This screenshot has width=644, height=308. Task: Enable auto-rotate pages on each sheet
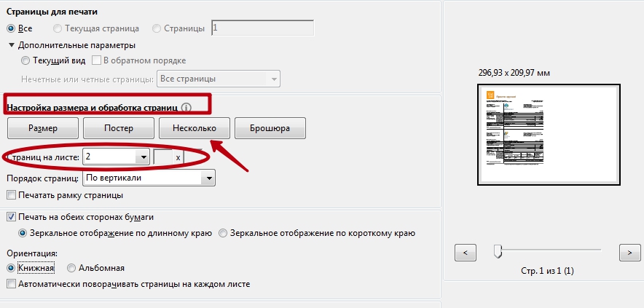click(x=11, y=284)
